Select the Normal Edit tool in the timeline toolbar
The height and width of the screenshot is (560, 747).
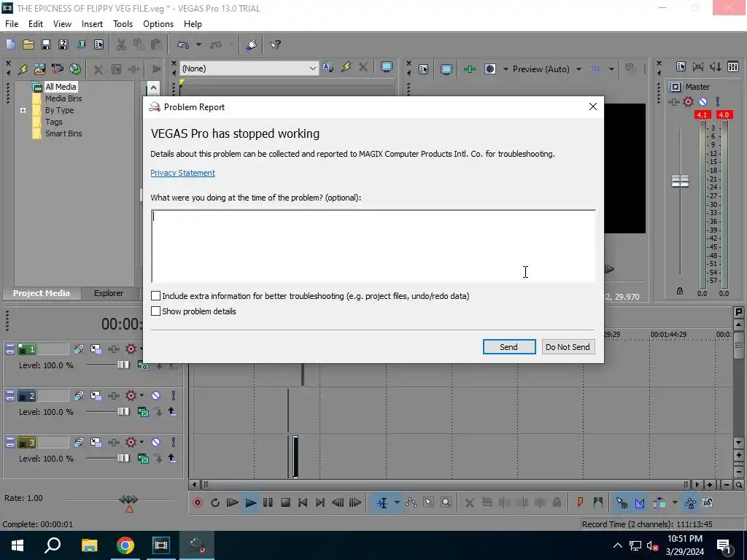tap(382, 503)
